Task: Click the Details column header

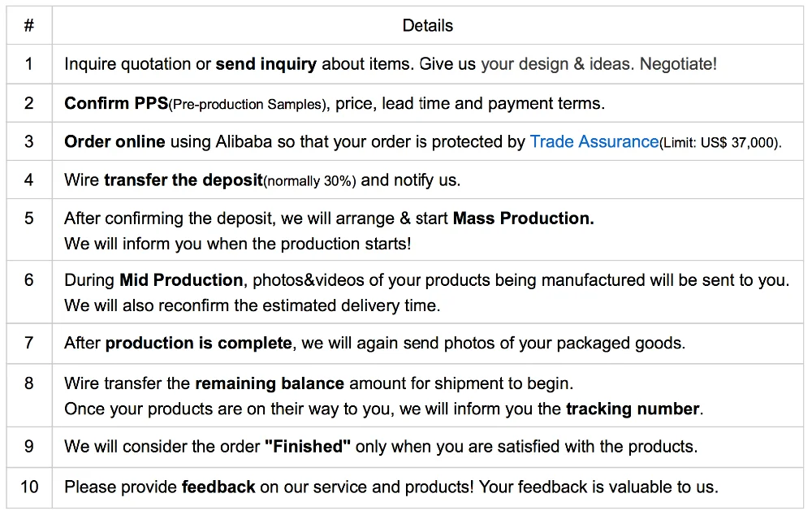Action: click(427, 26)
